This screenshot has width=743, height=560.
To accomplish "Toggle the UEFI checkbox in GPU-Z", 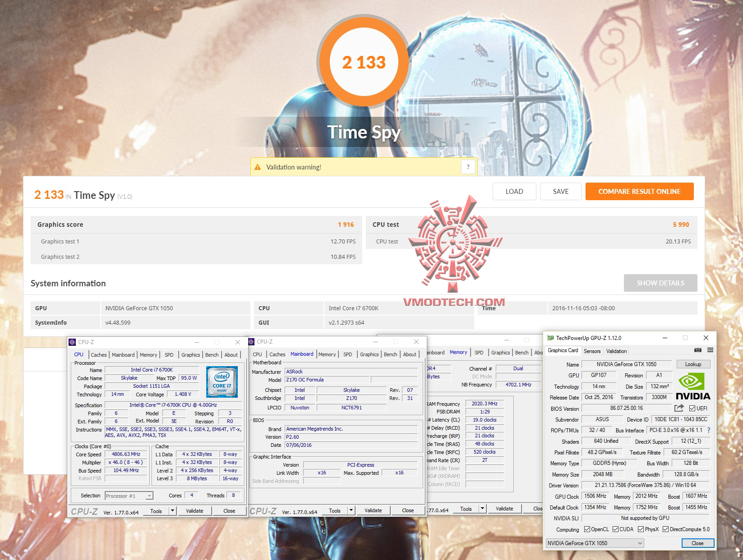I will pyautogui.click(x=692, y=409).
